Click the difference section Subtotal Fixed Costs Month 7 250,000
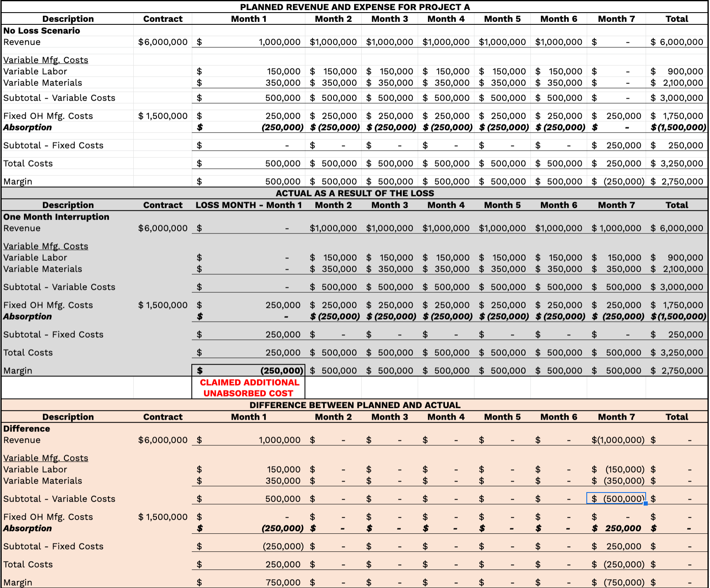The height and width of the screenshot is (588, 710). tap(616, 547)
